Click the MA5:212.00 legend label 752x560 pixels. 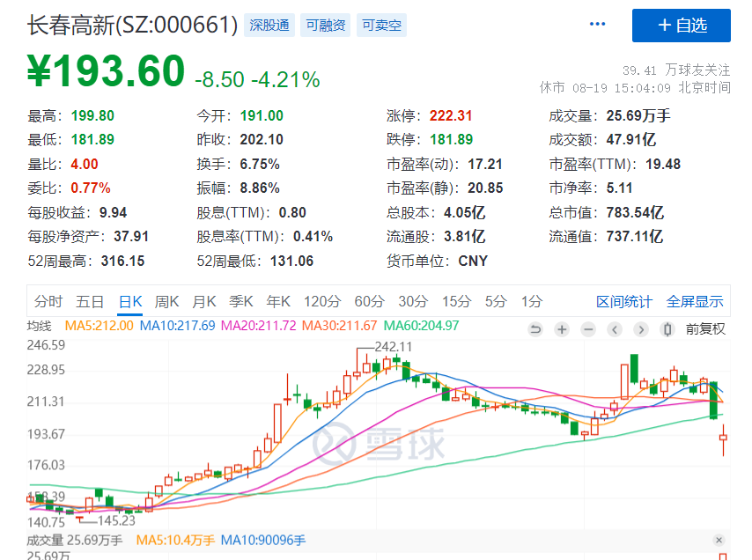click(100, 326)
